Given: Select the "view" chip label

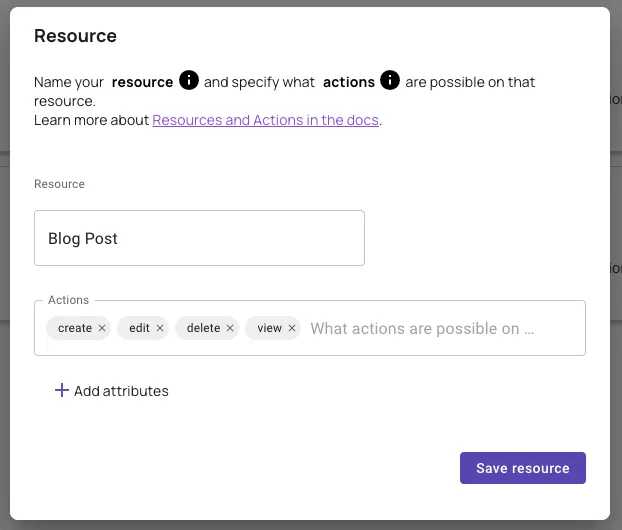Looking at the screenshot, I should coord(269,328).
